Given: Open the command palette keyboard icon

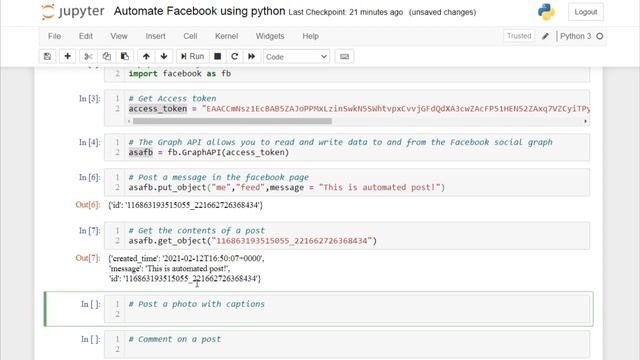Looking at the screenshot, I should [344, 56].
